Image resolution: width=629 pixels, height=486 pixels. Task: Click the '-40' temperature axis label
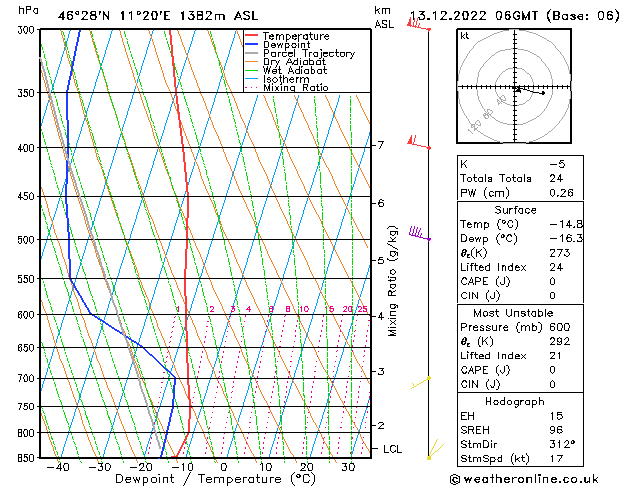click(x=58, y=467)
